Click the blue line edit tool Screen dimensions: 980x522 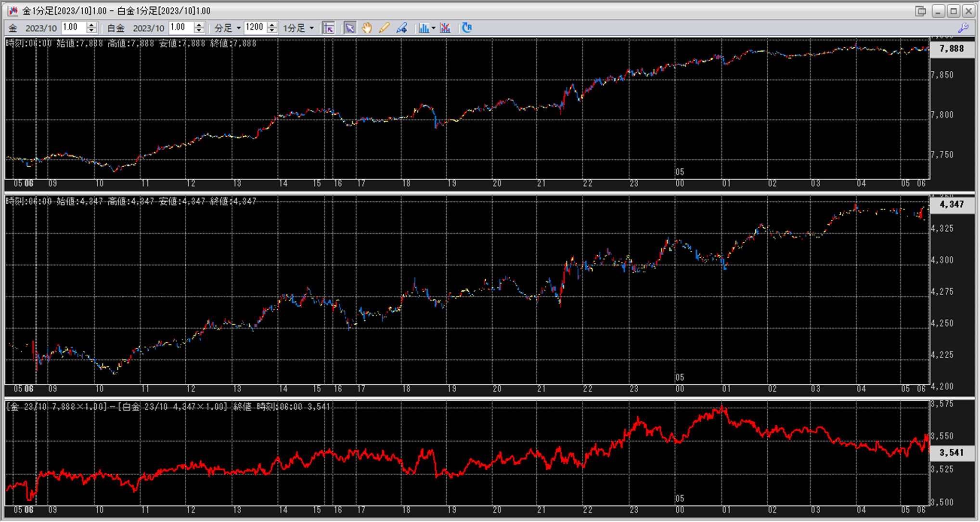pos(401,28)
